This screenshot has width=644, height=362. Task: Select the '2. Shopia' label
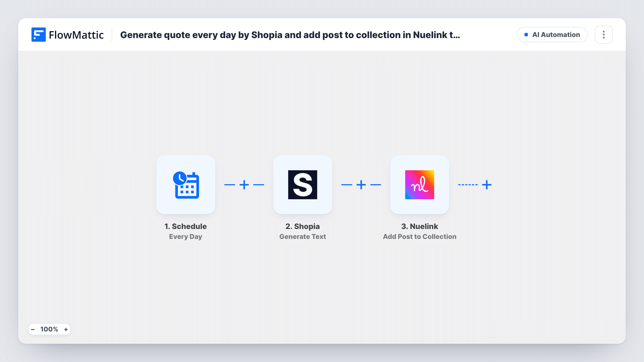pyautogui.click(x=303, y=226)
